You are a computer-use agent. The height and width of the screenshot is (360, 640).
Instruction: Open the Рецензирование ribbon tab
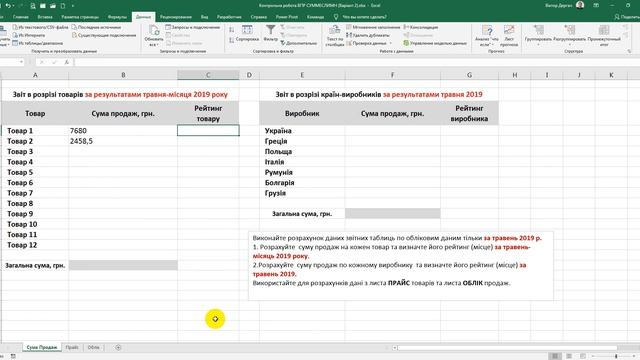point(176,17)
